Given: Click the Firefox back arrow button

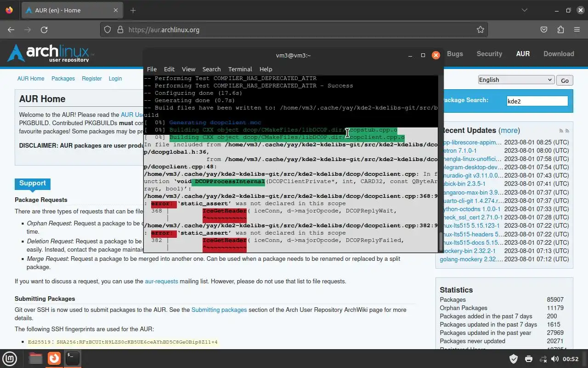Looking at the screenshot, I should (x=11, y=29).
